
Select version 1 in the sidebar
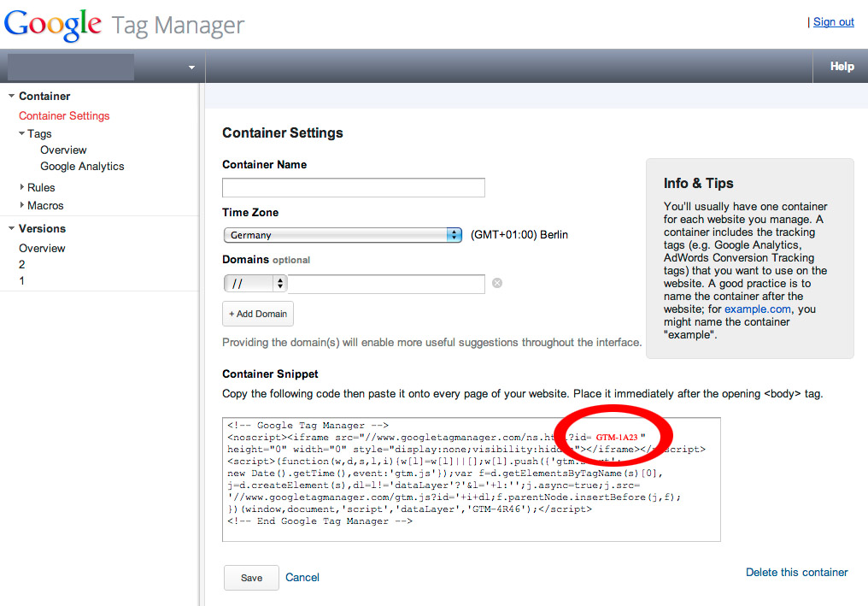coord(21,281)
